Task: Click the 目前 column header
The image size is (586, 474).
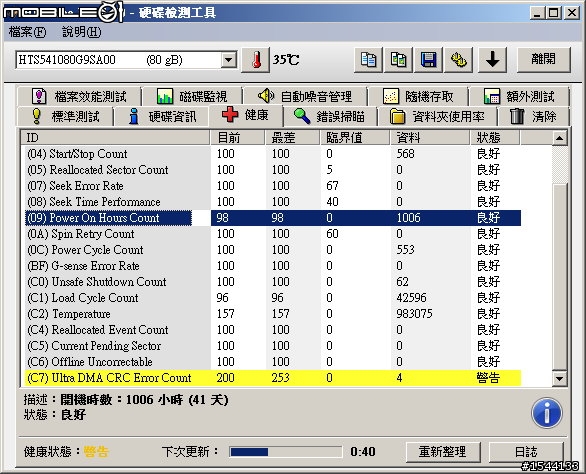Action: click(x=237, y=138)
